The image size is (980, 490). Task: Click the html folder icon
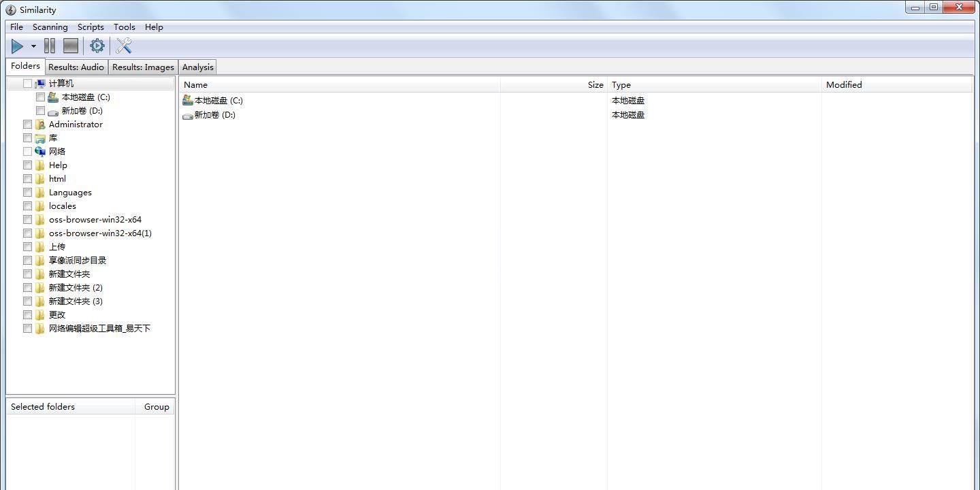point(40,179)
